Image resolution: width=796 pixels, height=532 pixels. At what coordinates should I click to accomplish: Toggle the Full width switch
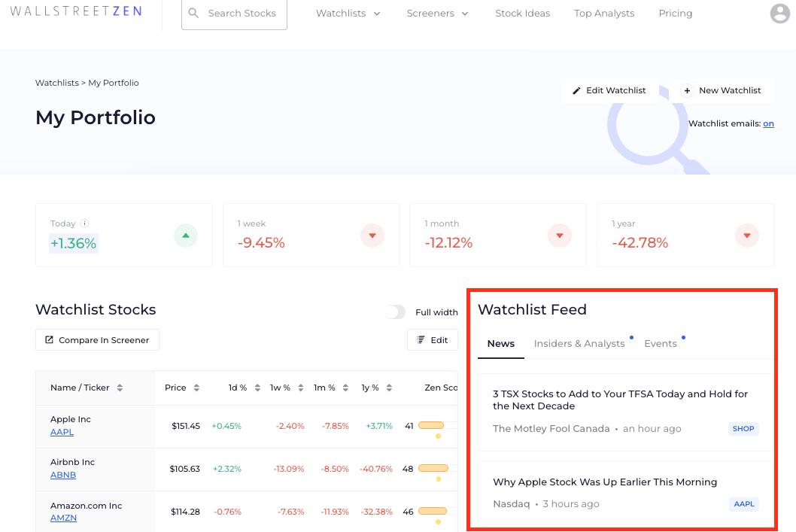pos(395,312)
